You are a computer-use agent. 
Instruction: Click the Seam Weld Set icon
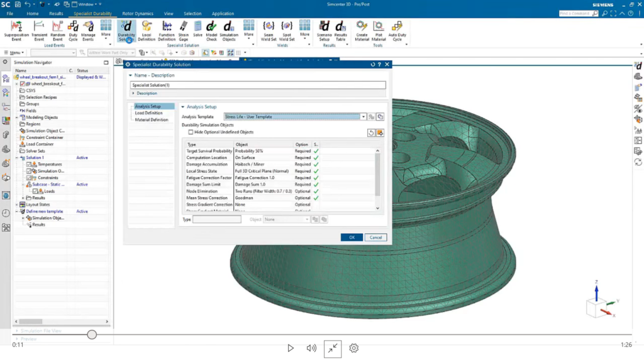point(269,29)
